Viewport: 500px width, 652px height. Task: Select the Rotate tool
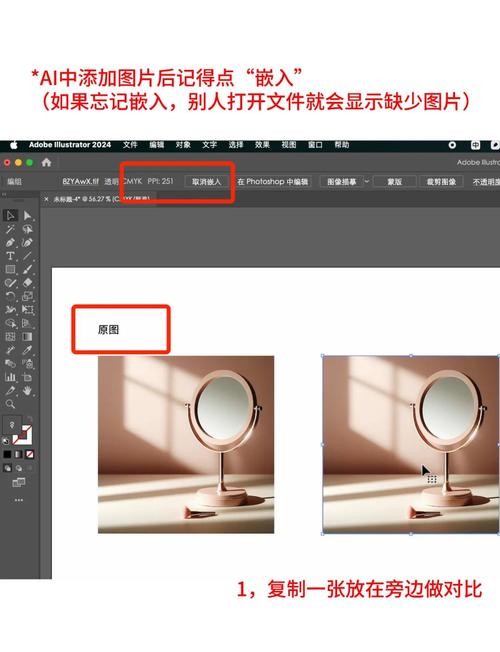point(10,296)
